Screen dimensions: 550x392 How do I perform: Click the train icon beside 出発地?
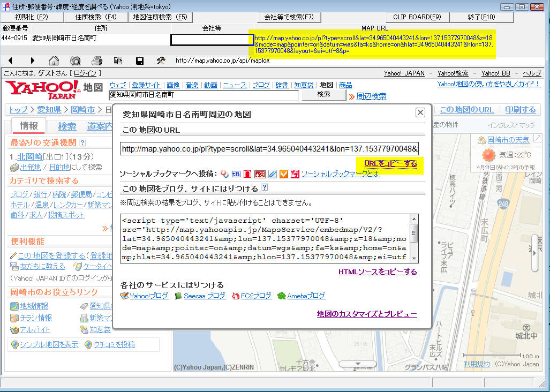tap(14, 168)
